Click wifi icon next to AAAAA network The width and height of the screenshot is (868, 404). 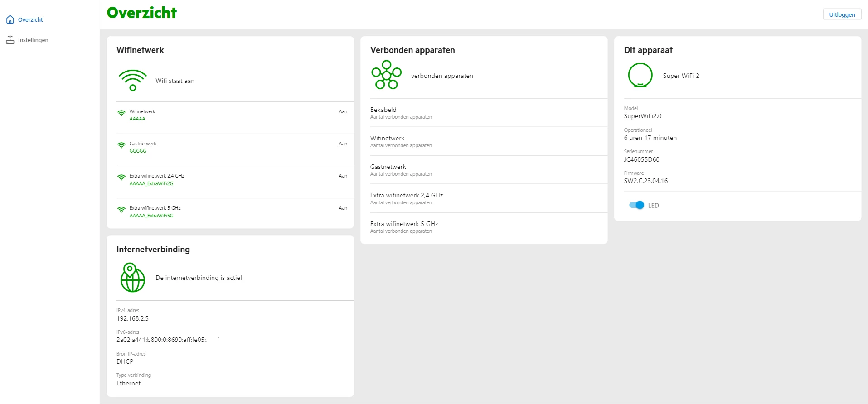[x=121, y=113]
